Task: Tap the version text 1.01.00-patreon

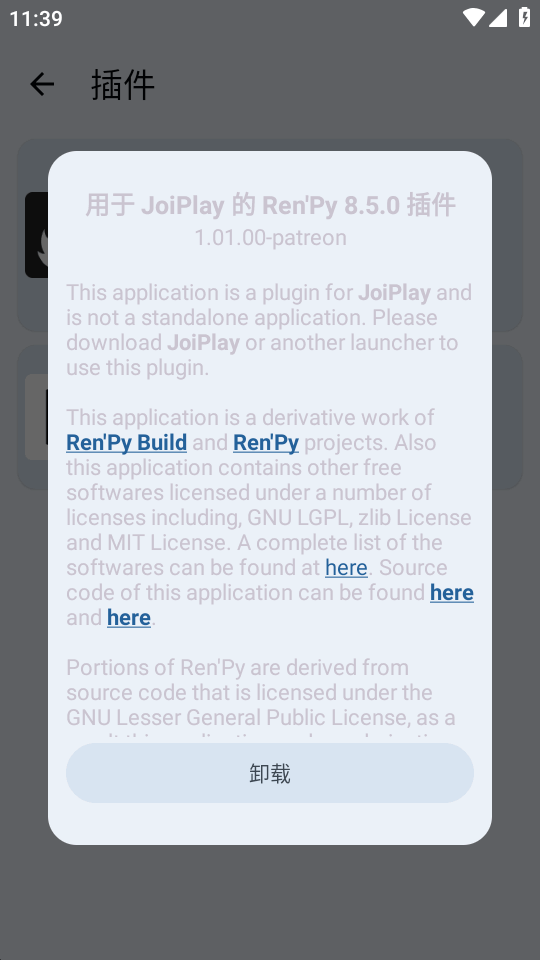Action: [270, 238]
